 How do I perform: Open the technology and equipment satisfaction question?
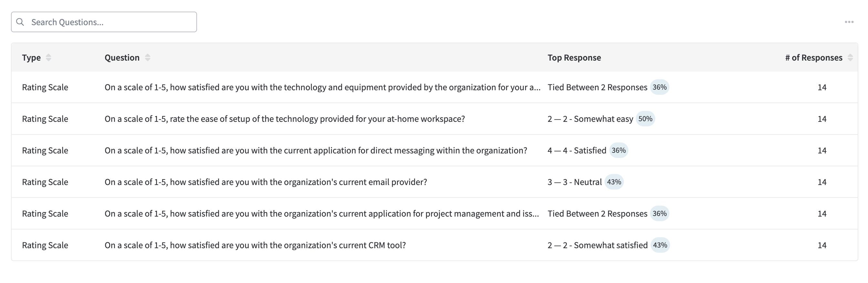pyautogui.click(x=323, y=87)
